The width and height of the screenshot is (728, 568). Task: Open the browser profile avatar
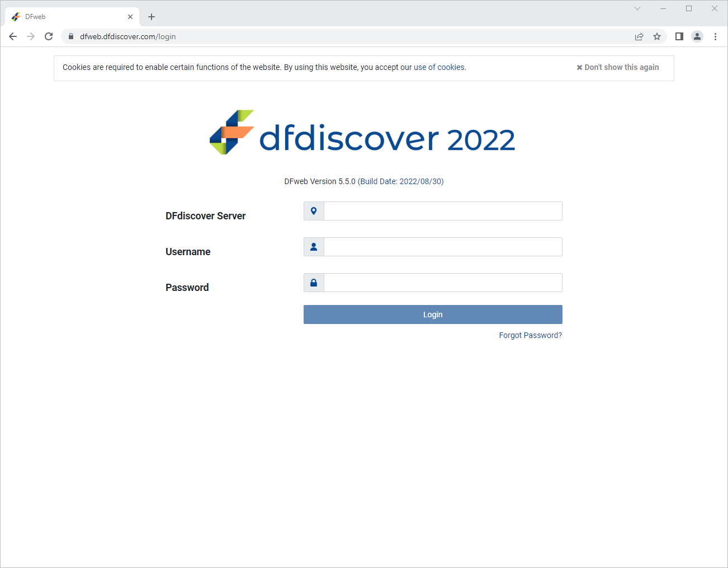[697, 36]
